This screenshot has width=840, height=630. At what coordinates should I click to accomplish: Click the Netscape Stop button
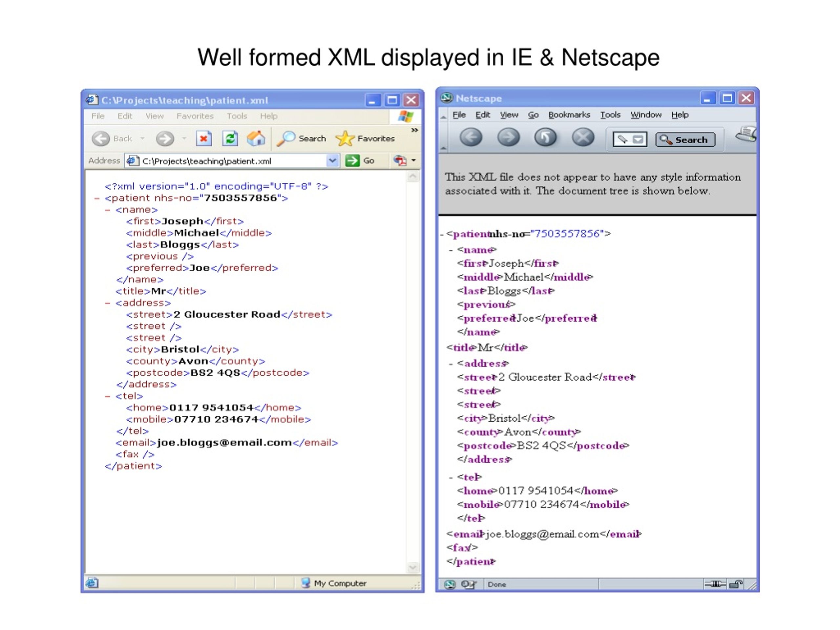583,137
